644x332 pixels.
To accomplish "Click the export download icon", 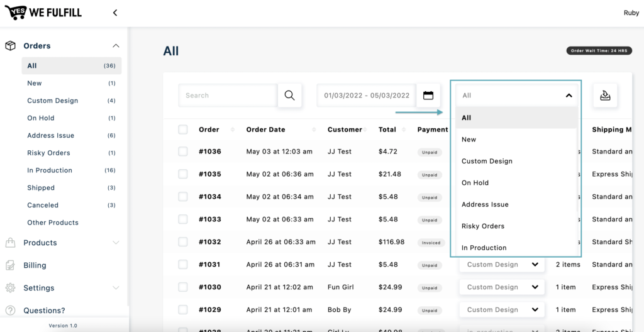I will (605, 96).
